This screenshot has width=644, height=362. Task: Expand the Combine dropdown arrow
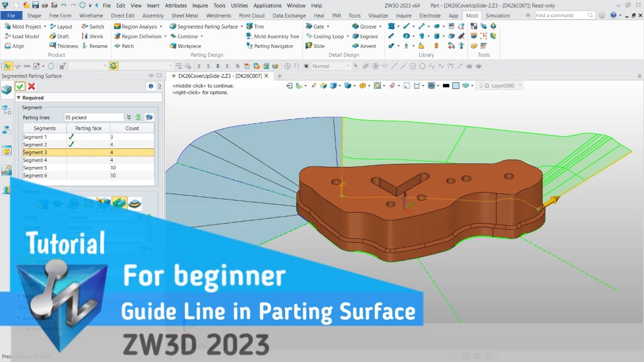(x=202, y=36)
